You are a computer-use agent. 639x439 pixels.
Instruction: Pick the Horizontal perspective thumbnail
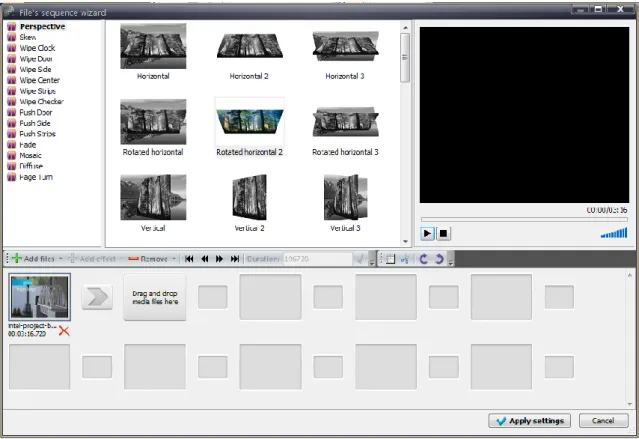tap(153, 46)
